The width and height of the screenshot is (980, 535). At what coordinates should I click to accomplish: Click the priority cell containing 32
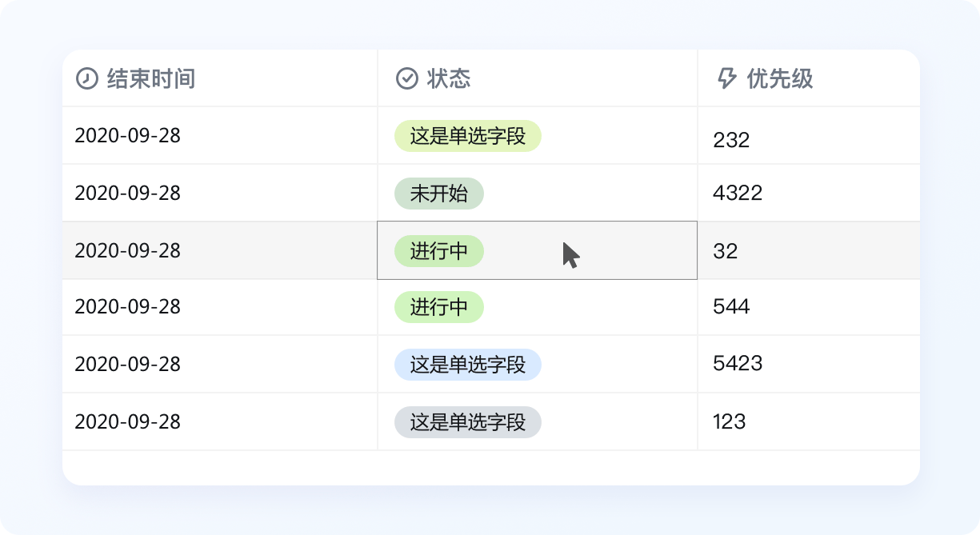point(725,252)
